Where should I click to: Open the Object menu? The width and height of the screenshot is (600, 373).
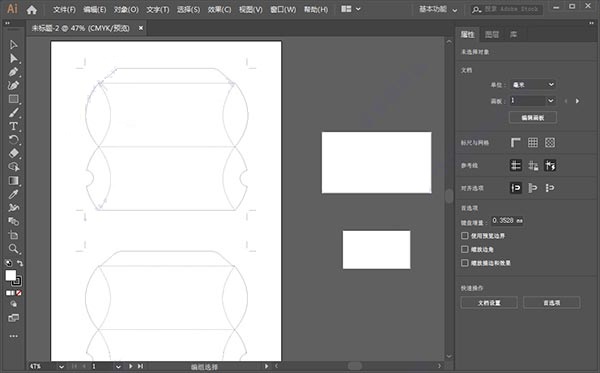pyautogui.click(x=126, y=10)
